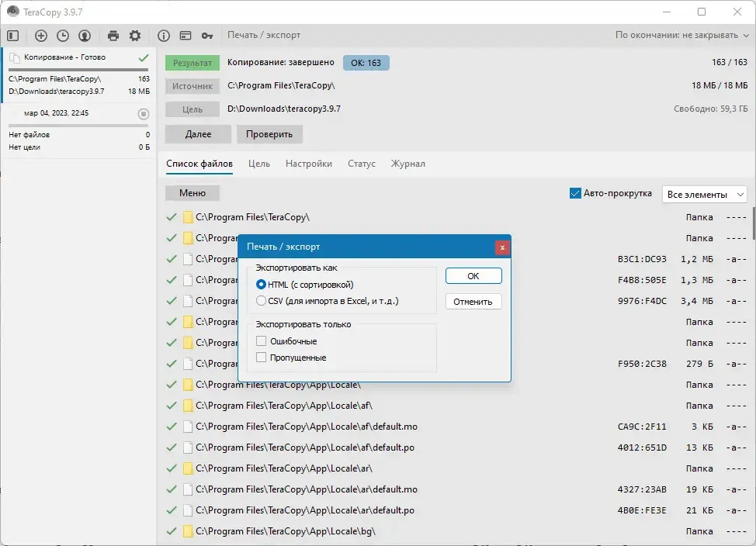Click the key license icon
The height and width of the screenshot is (546, 756).
coord(207,36)
